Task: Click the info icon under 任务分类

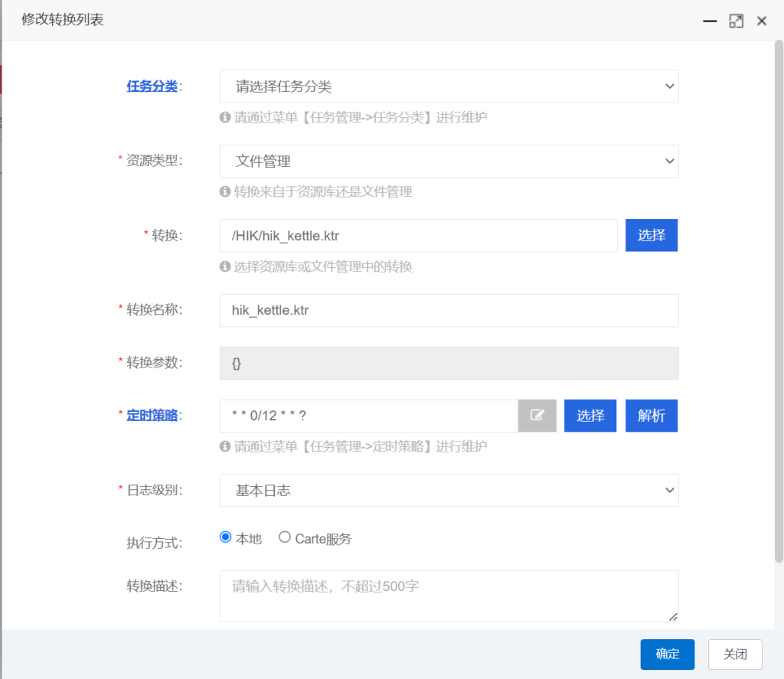Action: 225,118
